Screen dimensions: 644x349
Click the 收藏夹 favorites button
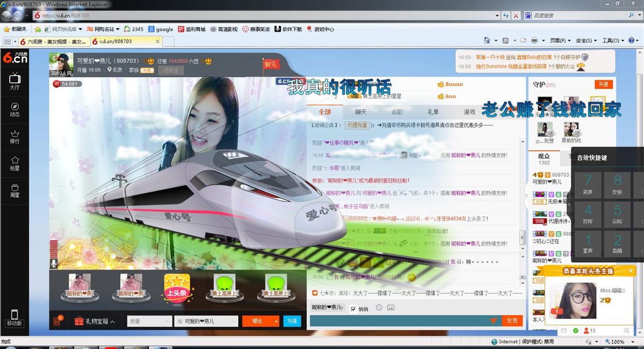pos(15,29)
